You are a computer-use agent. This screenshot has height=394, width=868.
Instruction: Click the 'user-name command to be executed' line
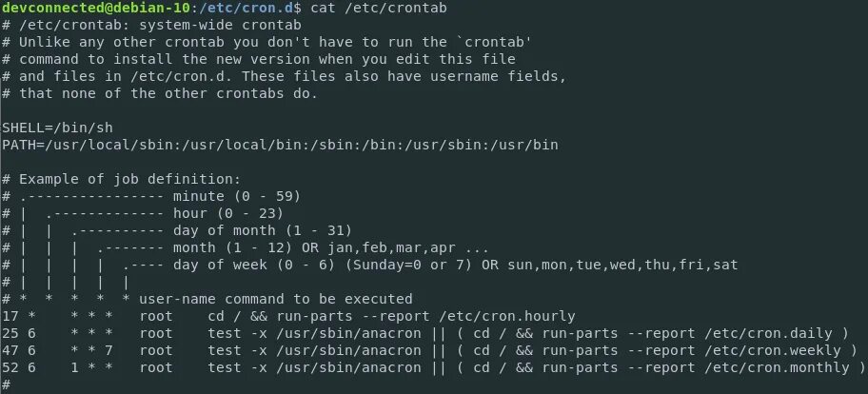(276, 300)
